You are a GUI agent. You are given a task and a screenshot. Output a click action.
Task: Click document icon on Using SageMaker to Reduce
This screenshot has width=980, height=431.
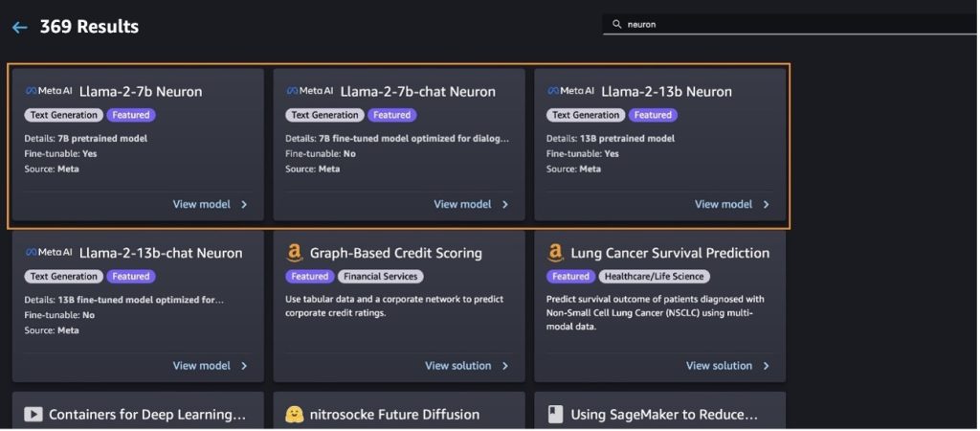554,414
